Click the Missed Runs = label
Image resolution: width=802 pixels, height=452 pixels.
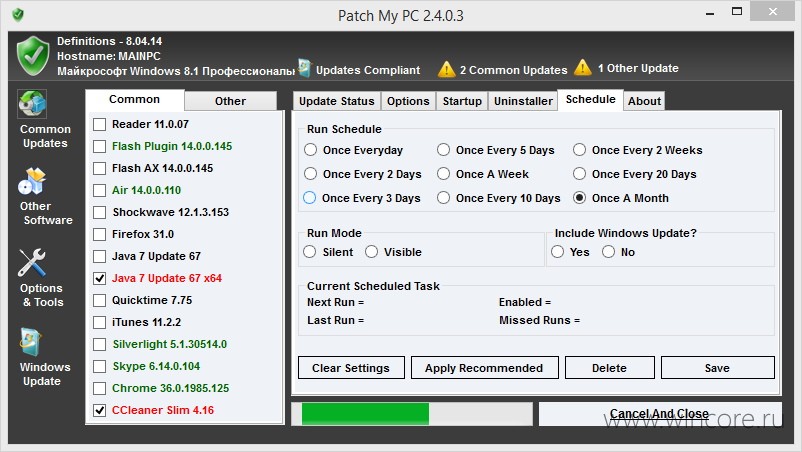540,320
